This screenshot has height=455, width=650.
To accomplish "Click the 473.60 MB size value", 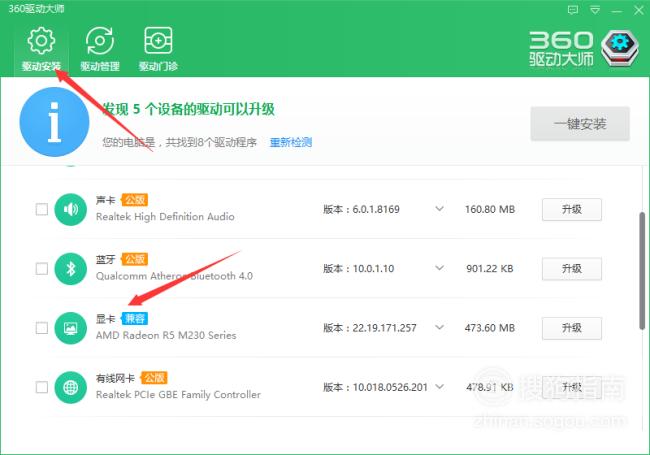I will (490, 328).
